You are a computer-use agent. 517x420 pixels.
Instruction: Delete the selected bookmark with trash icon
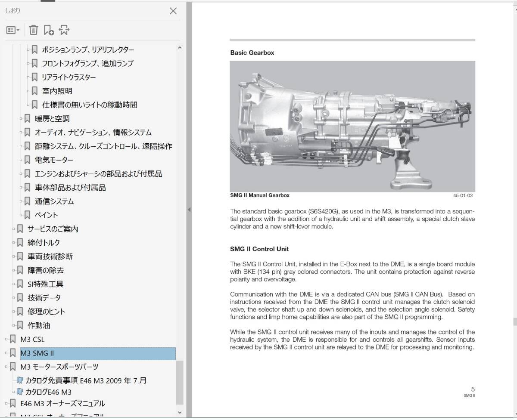pyautogui.click(x=34, y=30)
